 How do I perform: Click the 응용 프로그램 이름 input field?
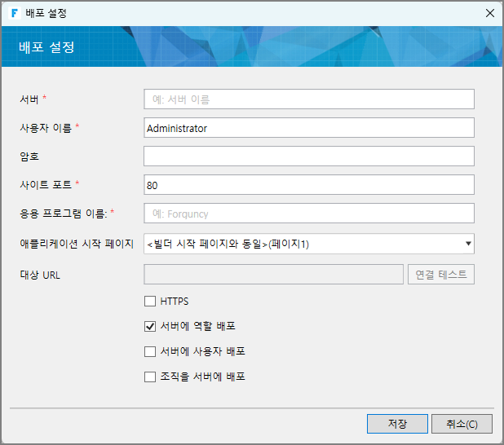(308, 214)
